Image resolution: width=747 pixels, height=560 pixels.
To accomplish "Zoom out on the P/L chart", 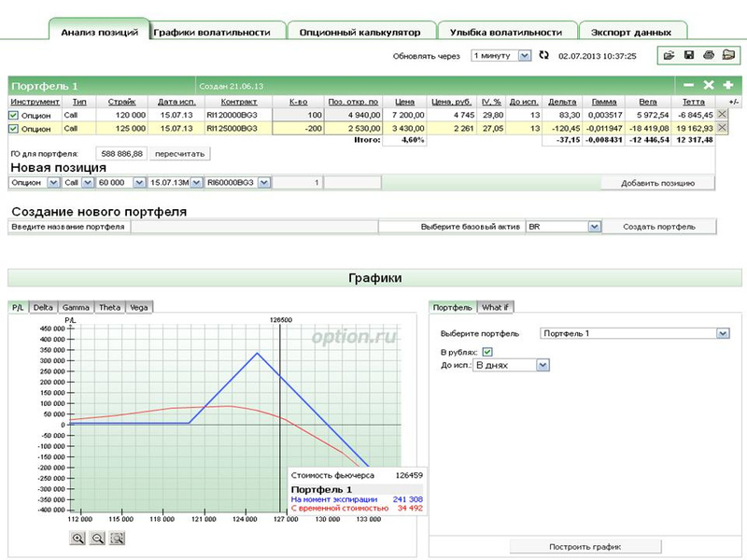I will [x=97, y=538].
